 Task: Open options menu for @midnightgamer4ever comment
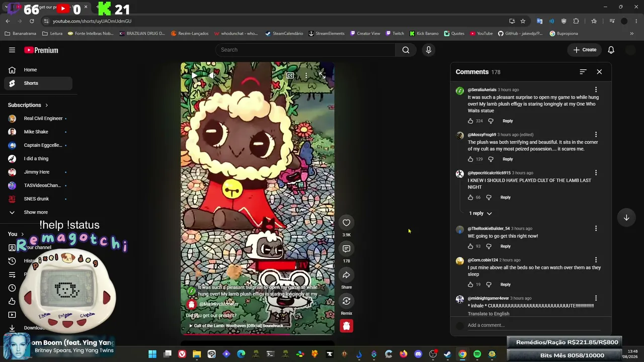pyautogui.click(x=596, y=299)
